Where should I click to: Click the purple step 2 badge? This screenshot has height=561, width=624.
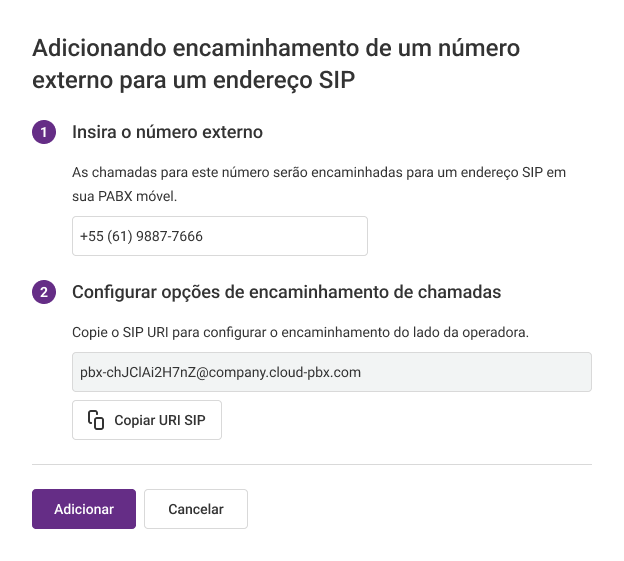[x=44, y=292]
